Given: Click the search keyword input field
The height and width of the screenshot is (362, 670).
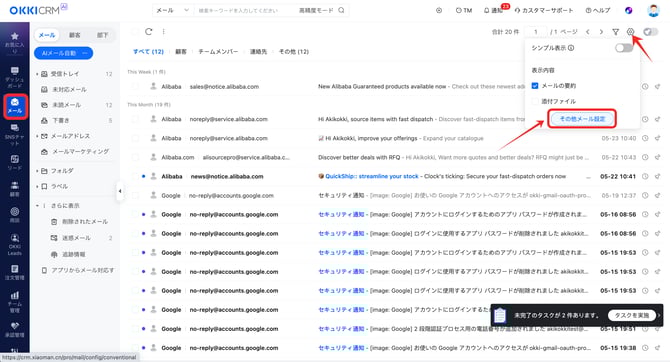Looking at the screenshot, I should (x=244, y=10).
